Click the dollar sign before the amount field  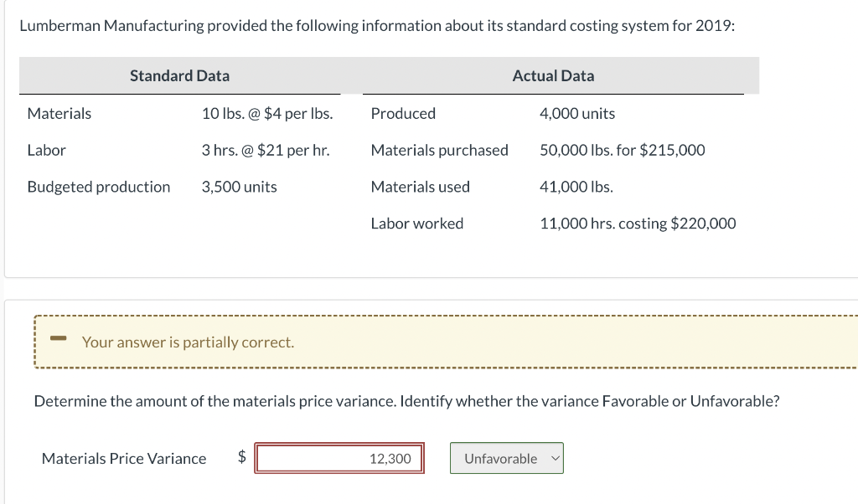242,456
